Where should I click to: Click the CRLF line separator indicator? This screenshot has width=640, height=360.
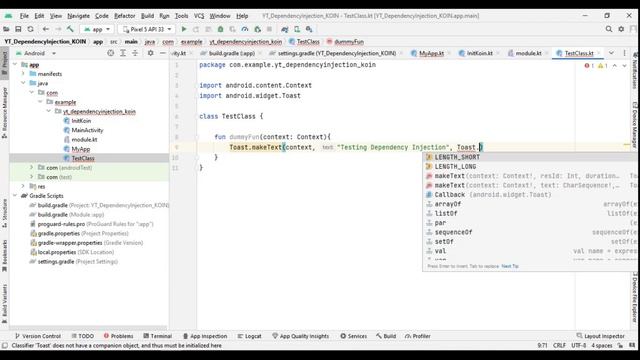coord(559,346)
